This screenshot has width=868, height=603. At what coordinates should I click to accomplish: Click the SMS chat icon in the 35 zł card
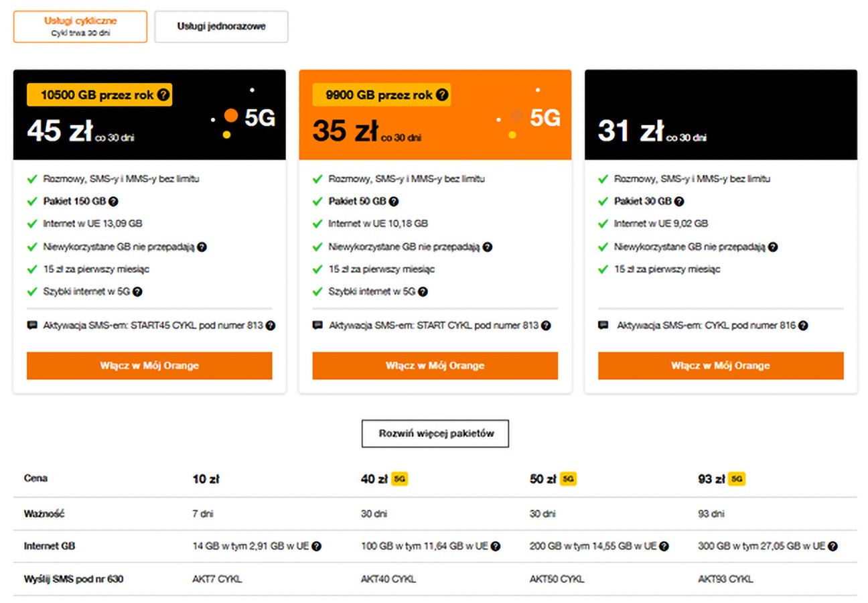tap(318, 325)
